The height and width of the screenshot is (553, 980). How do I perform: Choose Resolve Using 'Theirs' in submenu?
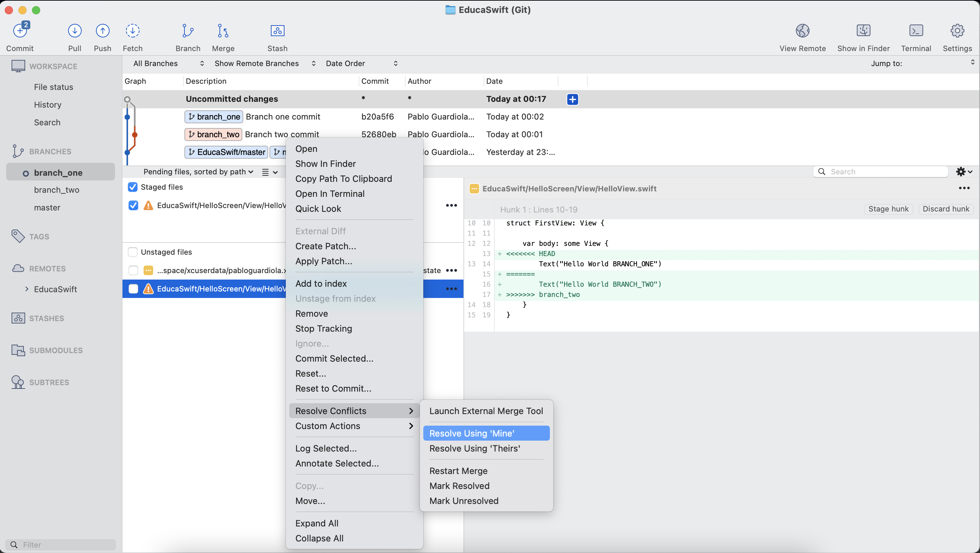pos(474,448)
